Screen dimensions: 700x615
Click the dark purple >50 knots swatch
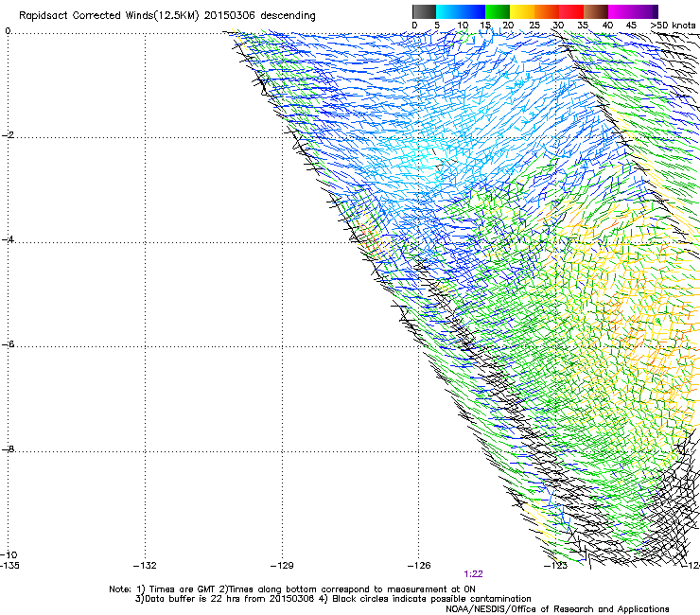[x=656, y=11]
